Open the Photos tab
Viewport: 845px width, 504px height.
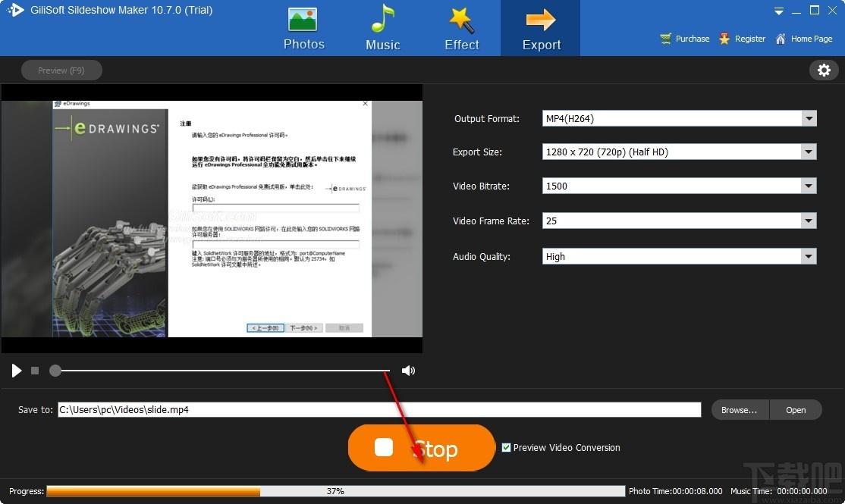tap(304, 29)
